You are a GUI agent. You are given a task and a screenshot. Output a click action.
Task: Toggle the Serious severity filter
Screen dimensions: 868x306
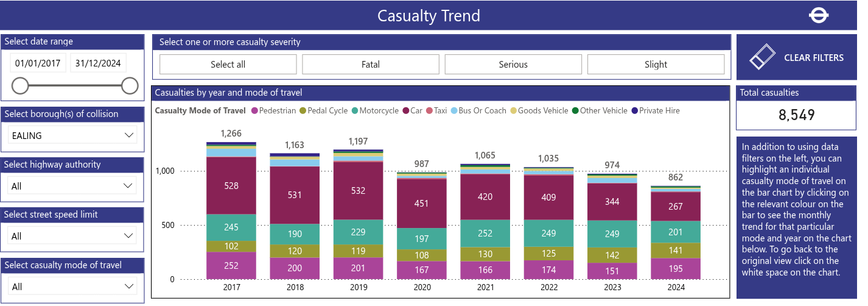(513, 65)
